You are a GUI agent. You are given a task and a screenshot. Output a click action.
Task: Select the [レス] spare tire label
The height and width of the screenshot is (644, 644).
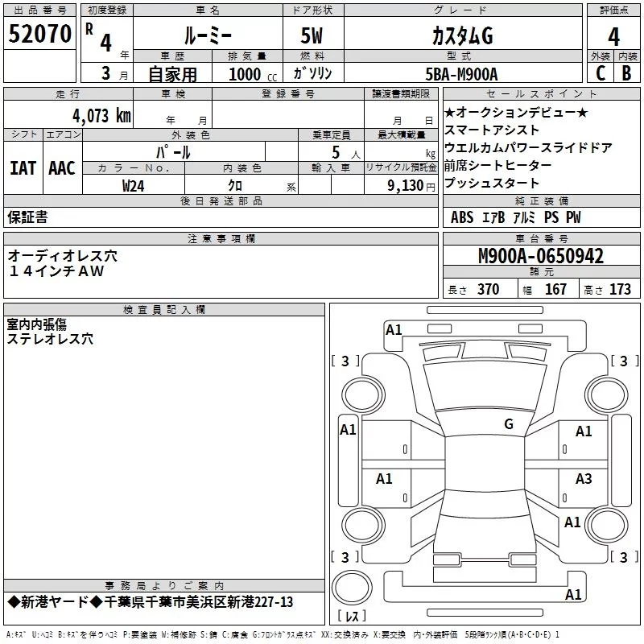[x=352, y=616]
